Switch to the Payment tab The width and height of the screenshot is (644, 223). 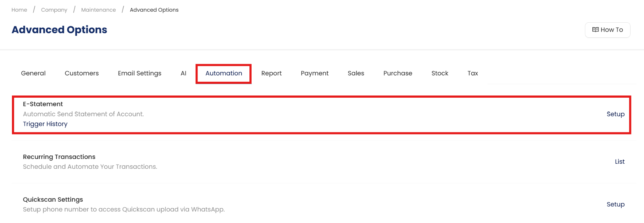tap(314, 73)
